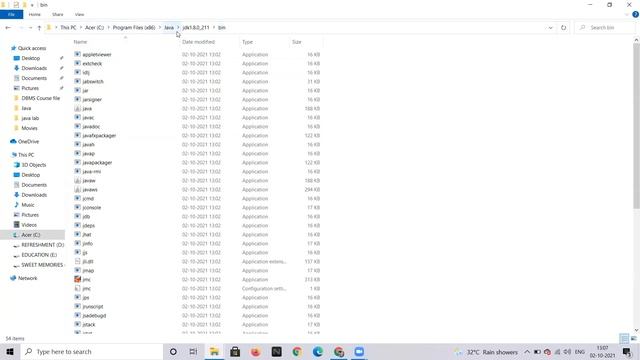640x360 pixels.
Task: Open Microsoft Store from taskbar
Action: [x=235, y=351]
